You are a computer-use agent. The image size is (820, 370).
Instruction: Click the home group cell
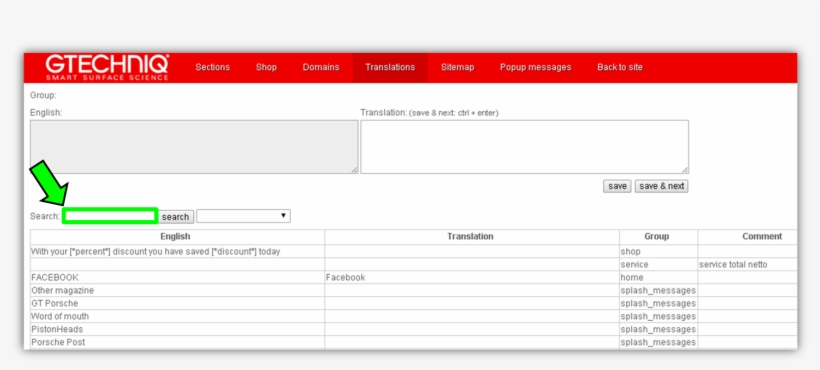[658, 278]
